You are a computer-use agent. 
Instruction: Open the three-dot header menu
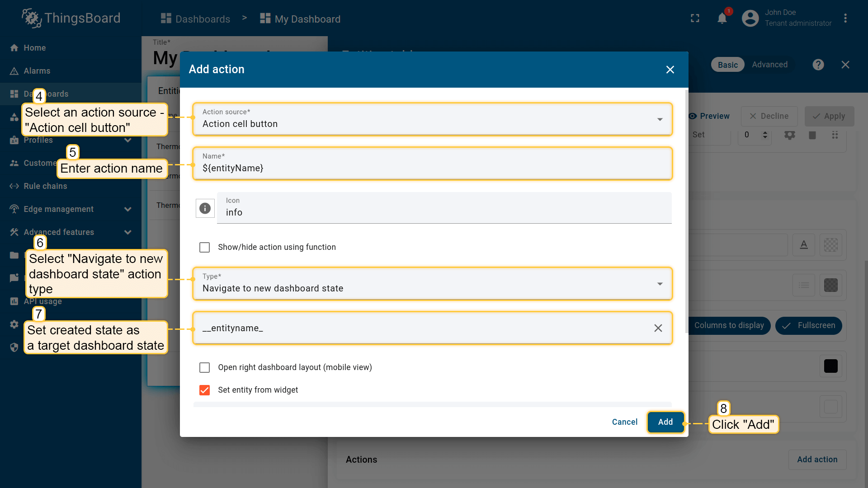[845, 19]
